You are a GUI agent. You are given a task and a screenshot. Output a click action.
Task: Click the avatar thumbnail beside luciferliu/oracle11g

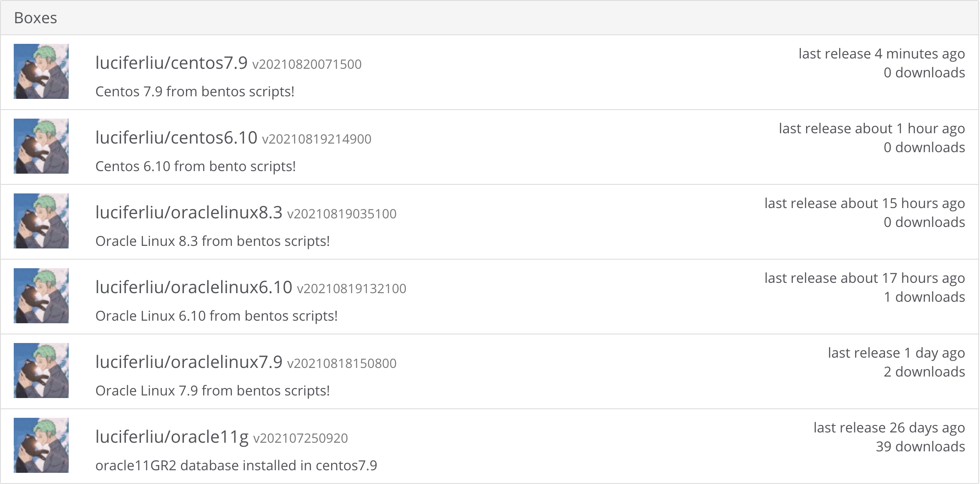pos(41,445)
